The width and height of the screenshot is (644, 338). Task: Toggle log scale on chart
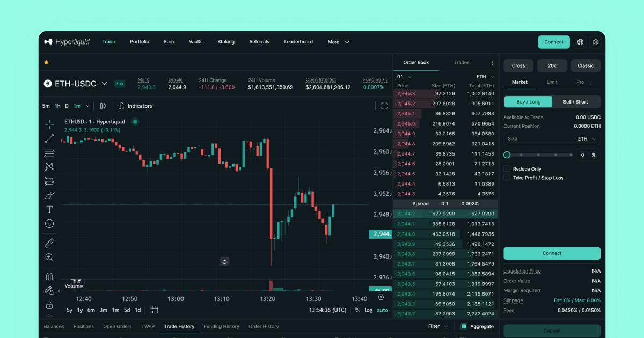pyautogui.click(x=369, y=310)
